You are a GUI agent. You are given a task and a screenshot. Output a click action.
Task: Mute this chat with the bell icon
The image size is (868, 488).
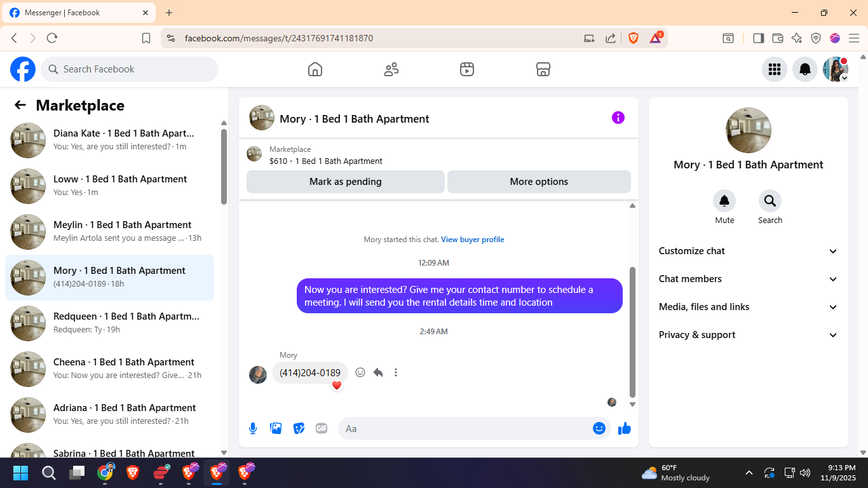point(724,201)
